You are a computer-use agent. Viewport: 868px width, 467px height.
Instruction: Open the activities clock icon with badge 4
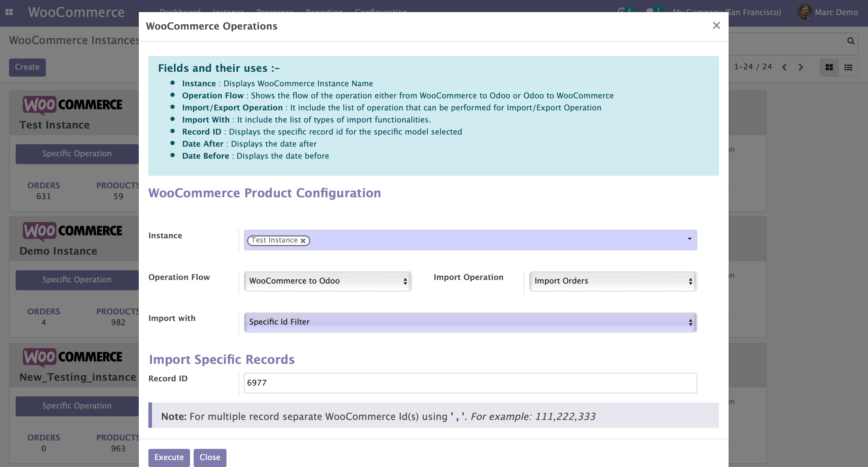point(621,11)
